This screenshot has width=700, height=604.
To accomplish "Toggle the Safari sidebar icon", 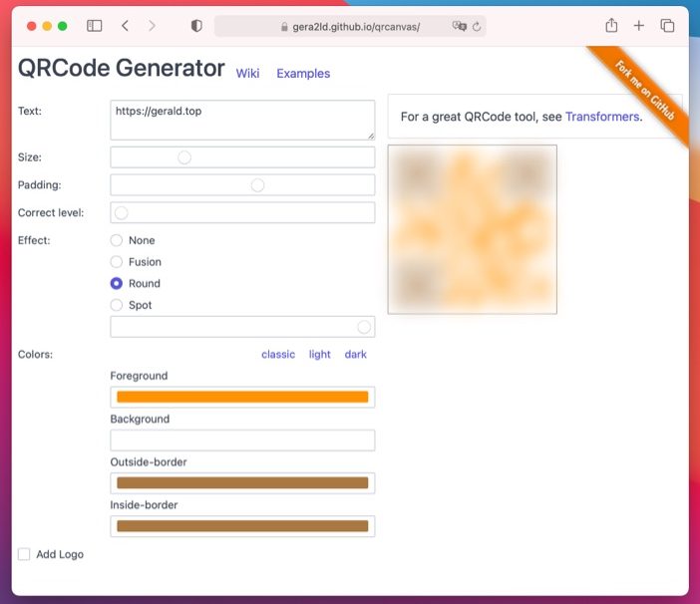I will click(x=94, y=26).
